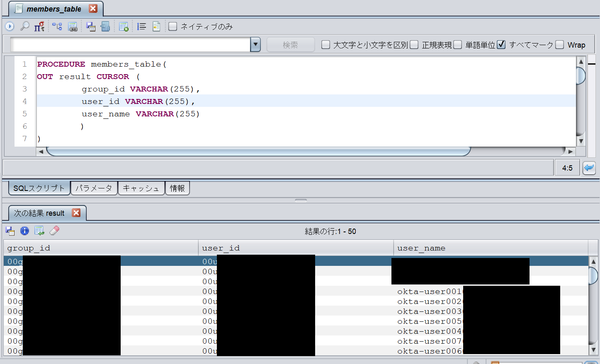Switch to the SQLスクリプト tab

(39, 188)
